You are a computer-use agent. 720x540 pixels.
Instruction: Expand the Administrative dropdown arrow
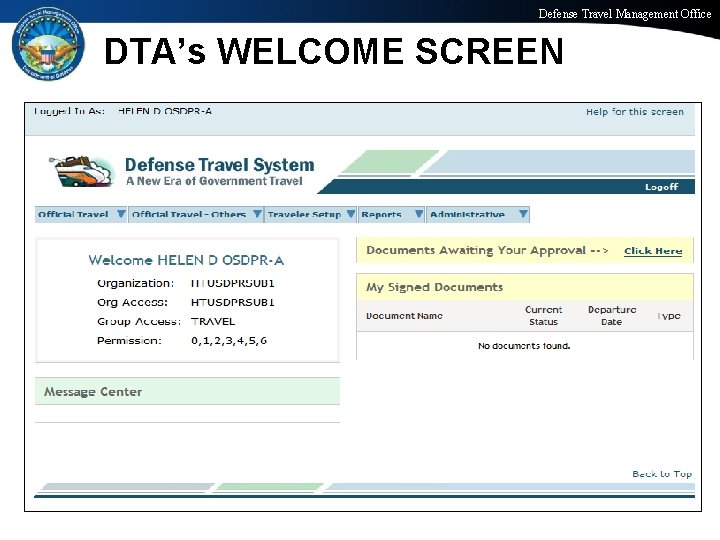click(x=523, y=214)
